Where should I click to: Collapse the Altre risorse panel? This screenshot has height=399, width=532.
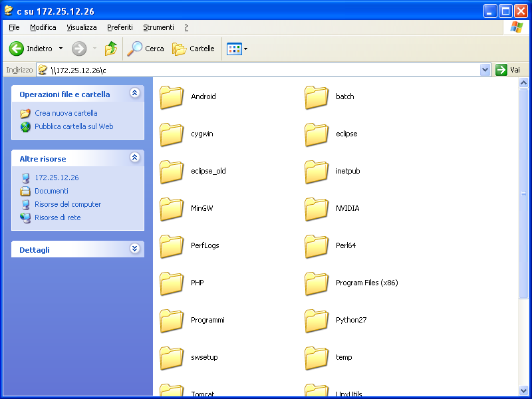pyautogui.click(x=135, y=158)
